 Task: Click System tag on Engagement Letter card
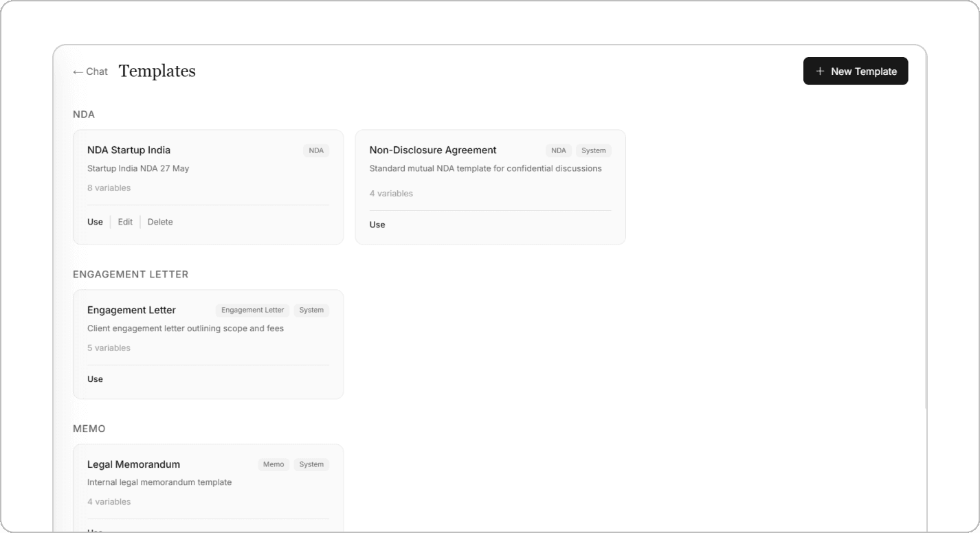[x=311, y=310]
